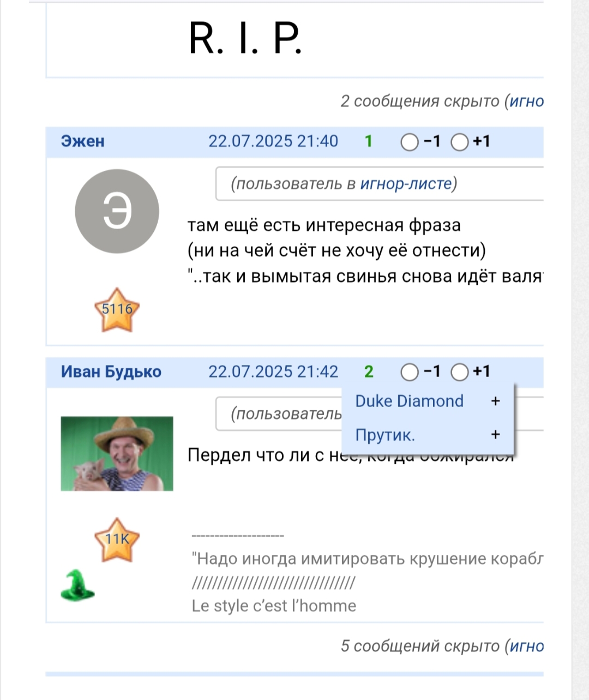589x700 pixels.
Task: Open ignore link after 2 сообщения скрыто
Action: pyautogui.click(x=526, y=101)
